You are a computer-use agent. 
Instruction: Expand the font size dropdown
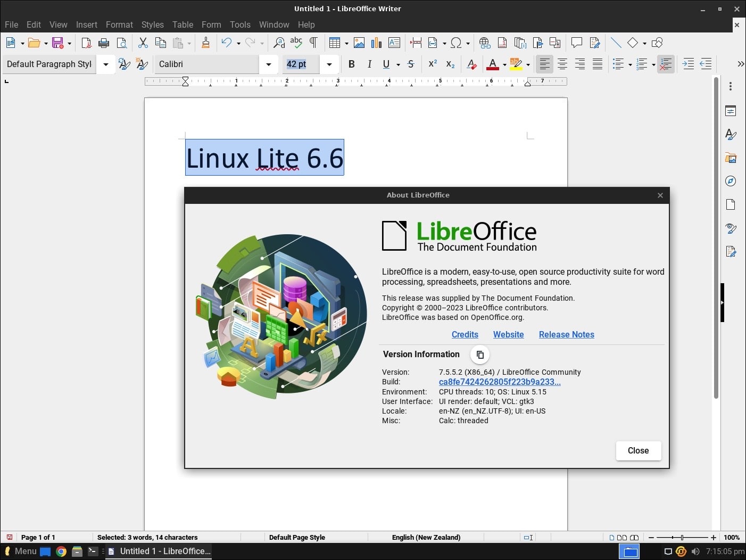click(x=329, y=64)
